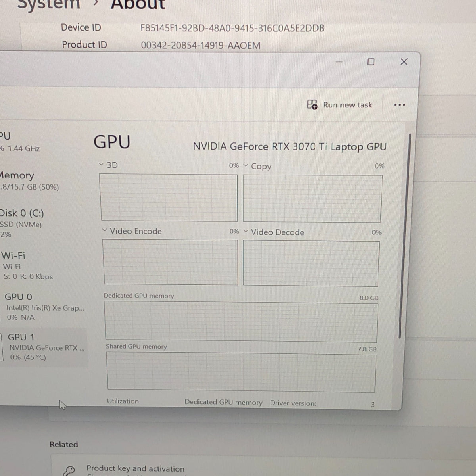Click the 3D utilization graph
This screenshot has width=476, height=476.
point(169,198)
